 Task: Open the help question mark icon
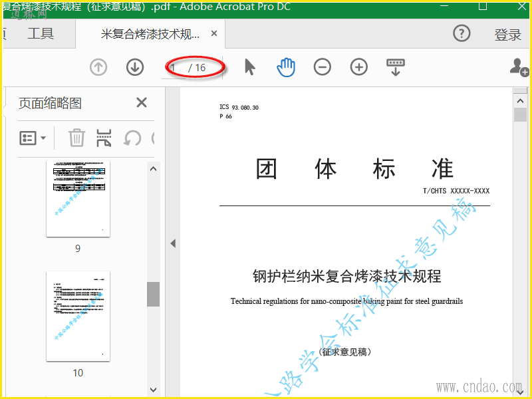tap(462, 34)
